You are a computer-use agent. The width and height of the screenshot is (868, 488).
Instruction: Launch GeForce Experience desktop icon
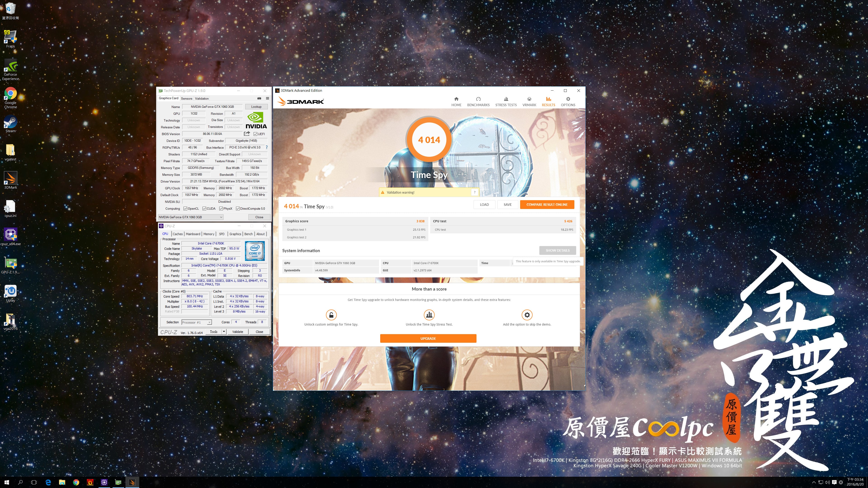pyautogui.click(x=10, y=70)
